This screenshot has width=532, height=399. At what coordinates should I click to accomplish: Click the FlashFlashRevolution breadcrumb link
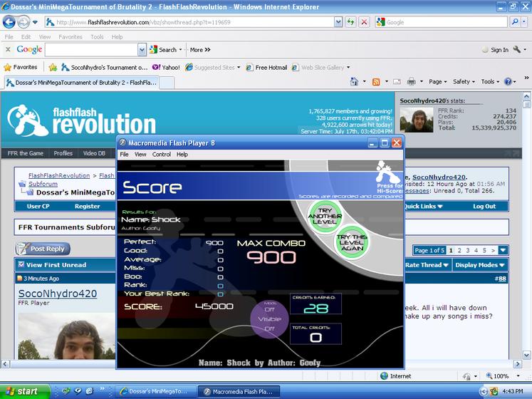pos(59,175)
